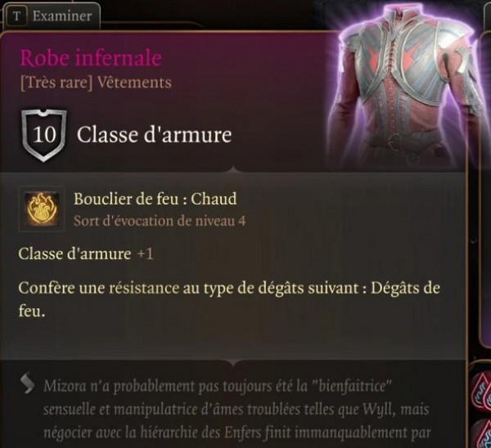Click the grey lore quill icon
Screen dimensions: 491x448
click(28, 383)
